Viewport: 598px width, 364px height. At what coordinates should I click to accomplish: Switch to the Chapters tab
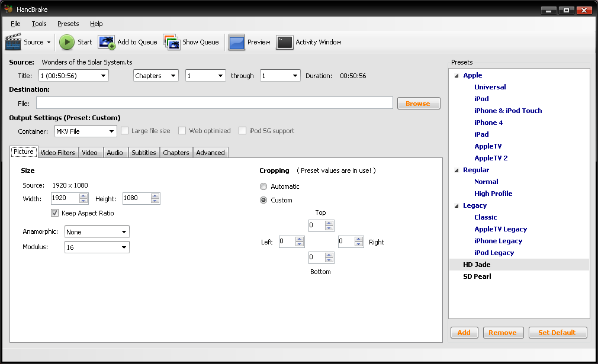tap(176, 153)
